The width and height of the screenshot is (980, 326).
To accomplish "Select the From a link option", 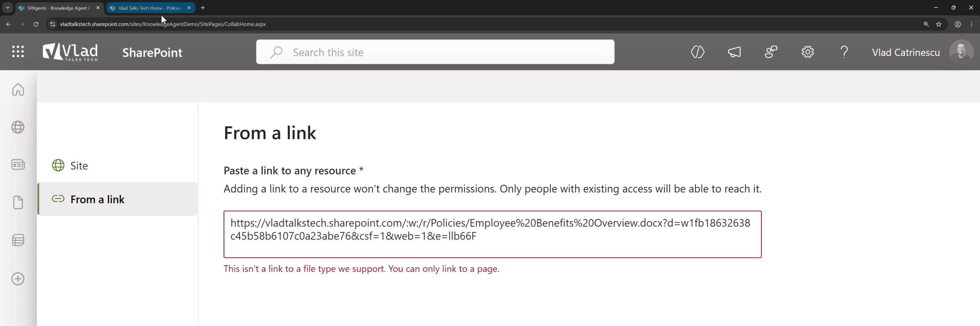I will pyautogui.click(x=97, y=199).
